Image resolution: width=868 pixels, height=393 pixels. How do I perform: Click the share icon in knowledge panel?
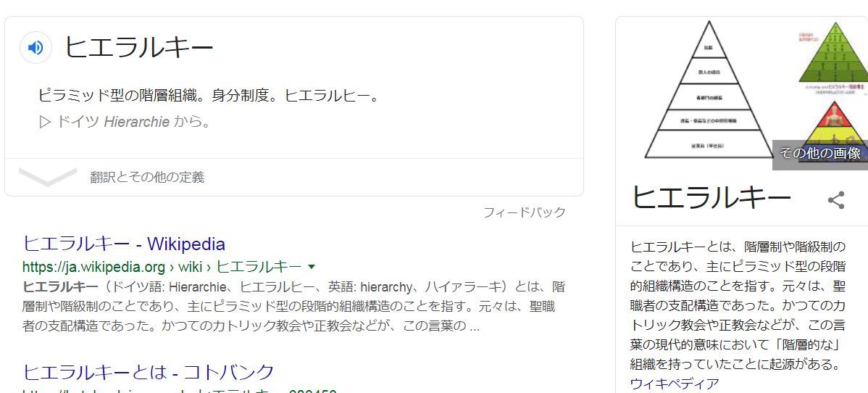(835, 200)
